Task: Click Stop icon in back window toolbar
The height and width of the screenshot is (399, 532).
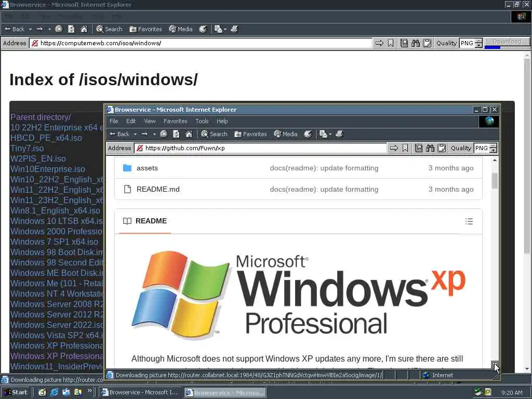Action: [59, 29]
